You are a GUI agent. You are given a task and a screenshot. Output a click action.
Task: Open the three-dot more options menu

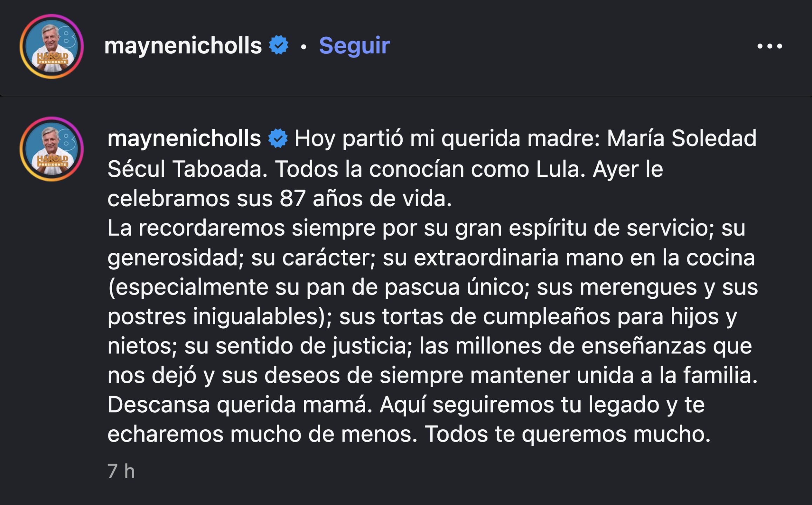pos(769,46)
